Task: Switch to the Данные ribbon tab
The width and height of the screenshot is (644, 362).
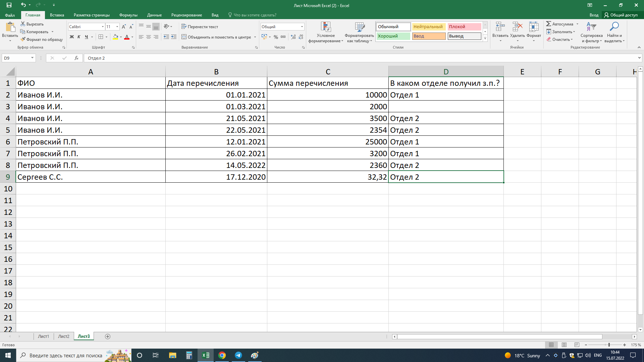Action: pos(154,15)
